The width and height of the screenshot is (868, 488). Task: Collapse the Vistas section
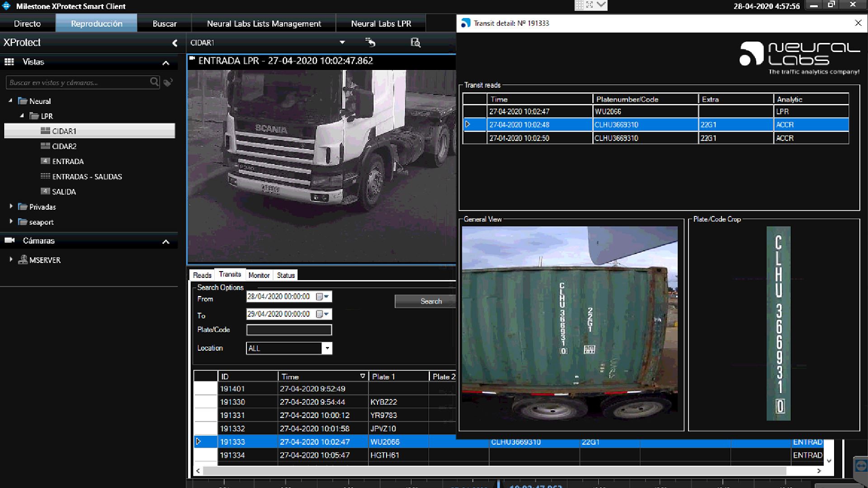click(166, 63)
